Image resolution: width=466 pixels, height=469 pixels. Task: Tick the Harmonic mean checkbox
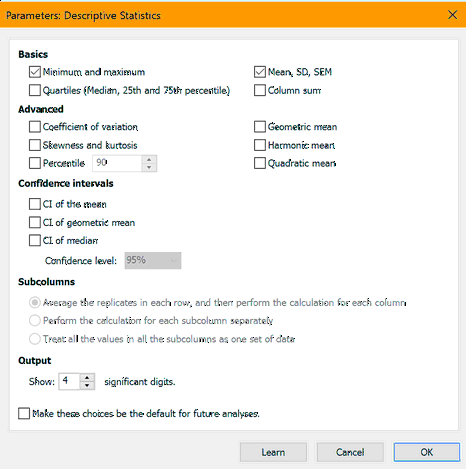(x=260, y=145)
